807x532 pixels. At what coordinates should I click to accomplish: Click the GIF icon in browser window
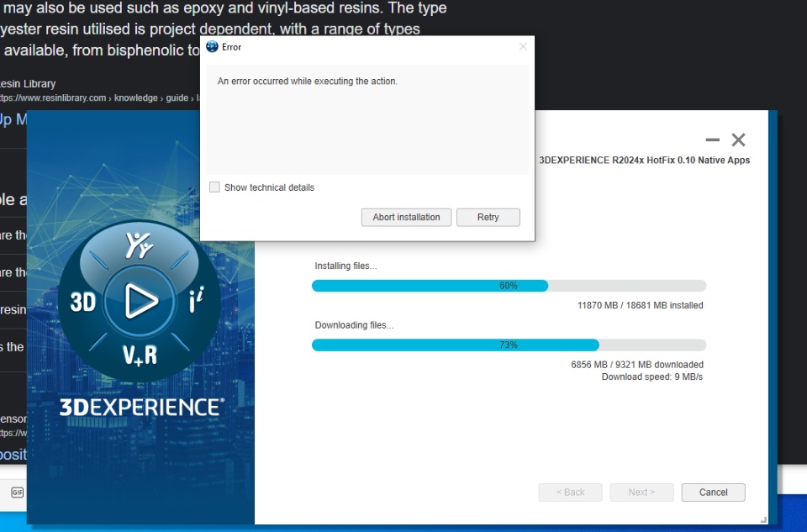[17, 492]
